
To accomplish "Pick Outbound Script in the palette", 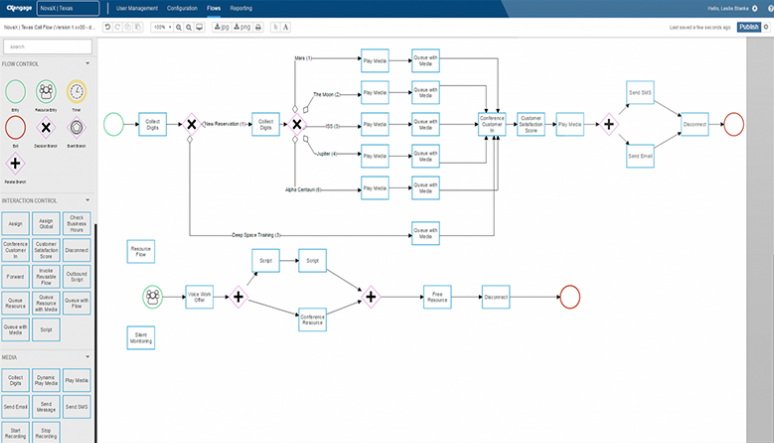I will pyautogui.click(x=77, y=277).
